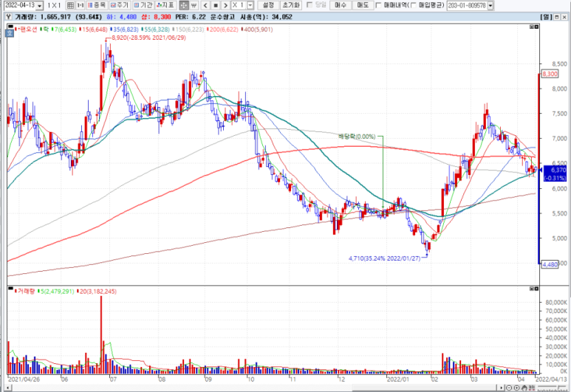The height and width of the screenshot is (392, 571).
Task: Zoom in chart with plus icon
Action: coord(516,388)
